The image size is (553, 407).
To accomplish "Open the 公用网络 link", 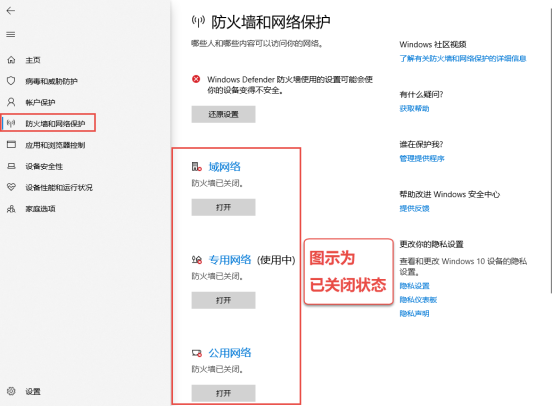I will pos(230,353).
